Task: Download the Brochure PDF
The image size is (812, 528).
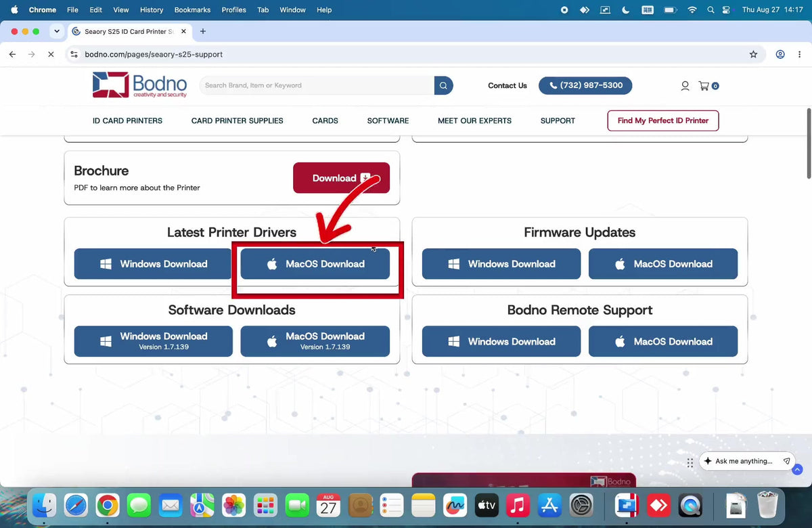Action: (x=341, y=178)
